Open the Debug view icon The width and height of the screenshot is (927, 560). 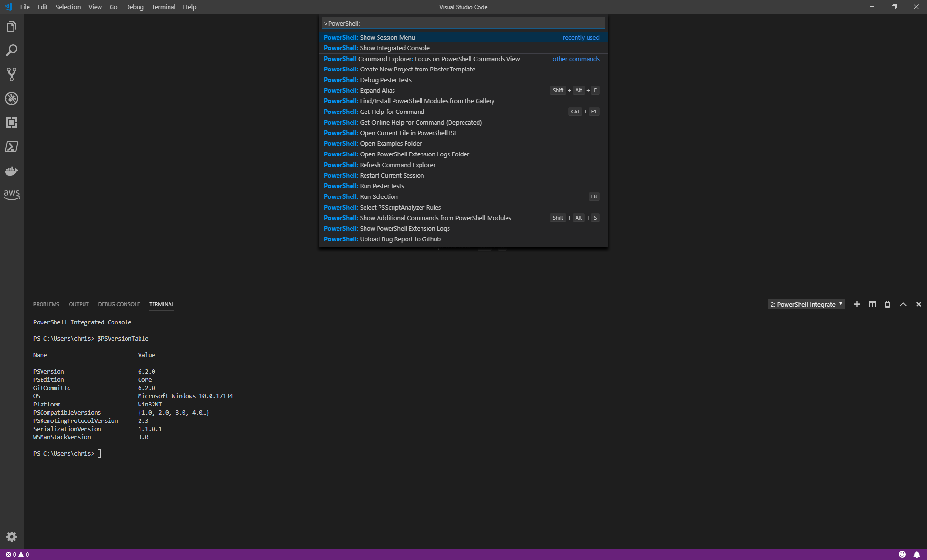click(12, 98)
